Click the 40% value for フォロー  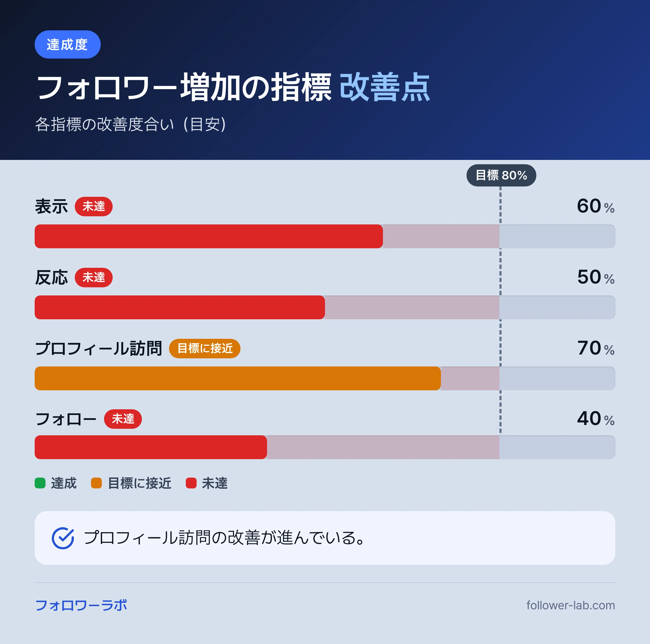click(x=596, y=418)
